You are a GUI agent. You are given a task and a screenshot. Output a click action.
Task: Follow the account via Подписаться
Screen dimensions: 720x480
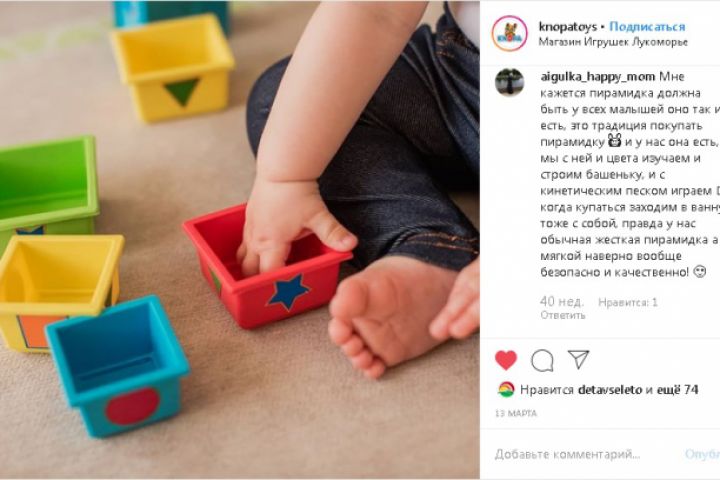(647, 27)
